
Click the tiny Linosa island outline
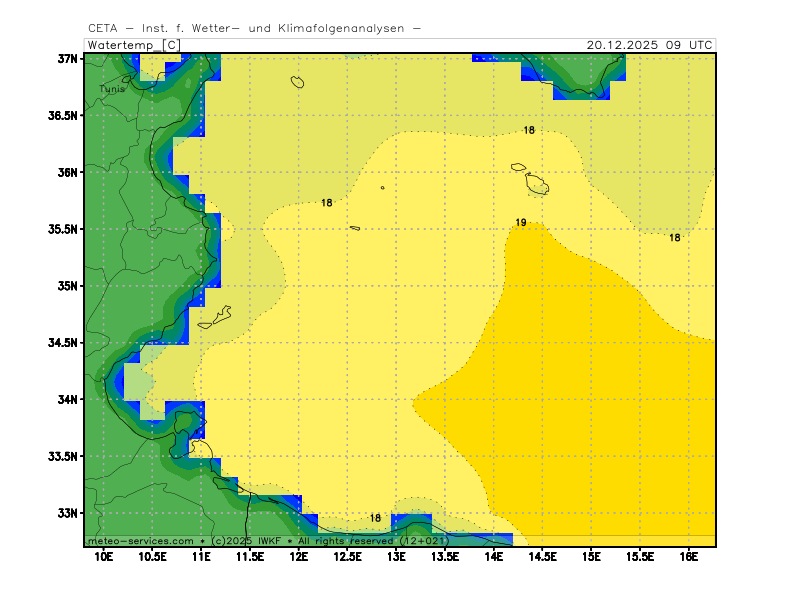click(x=382, y=187)
